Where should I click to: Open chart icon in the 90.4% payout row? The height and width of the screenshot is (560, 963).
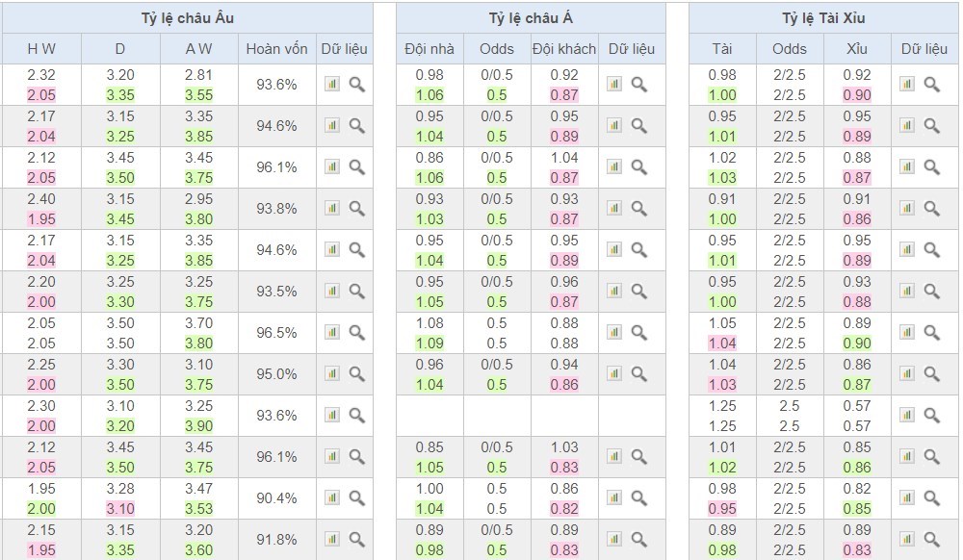click(332, 498)
